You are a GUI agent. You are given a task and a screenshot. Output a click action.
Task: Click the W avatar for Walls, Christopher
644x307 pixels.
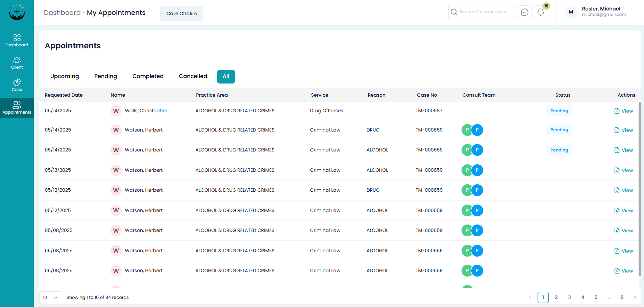coord(116,111)
